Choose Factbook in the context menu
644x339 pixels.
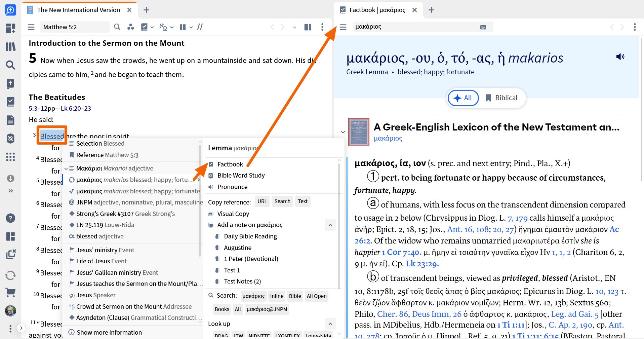click(230, 164)
